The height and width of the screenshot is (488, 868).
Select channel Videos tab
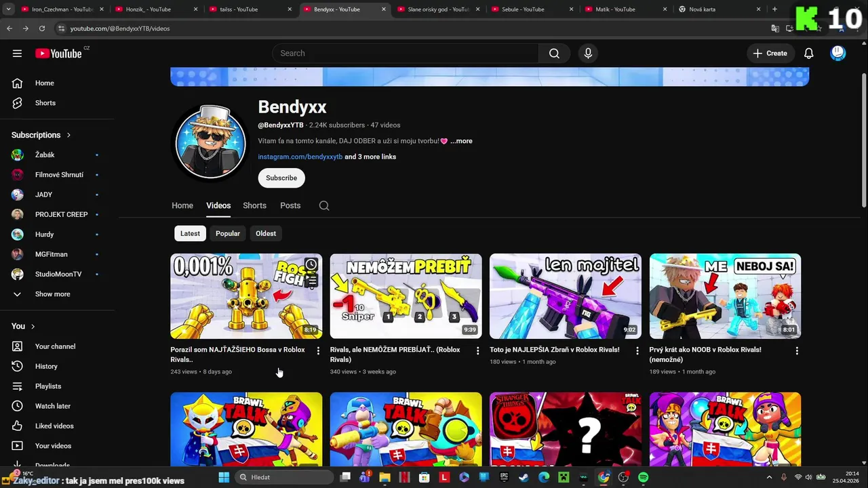click(218, 205)
